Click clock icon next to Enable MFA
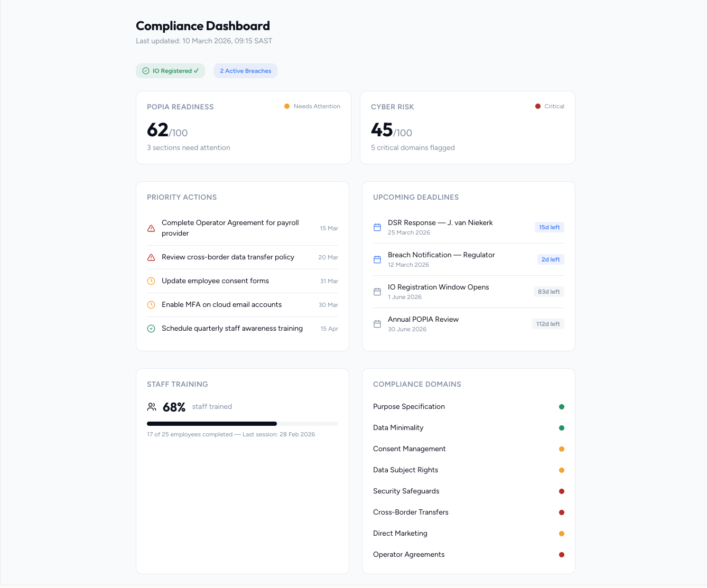 (x=151, y=305)
